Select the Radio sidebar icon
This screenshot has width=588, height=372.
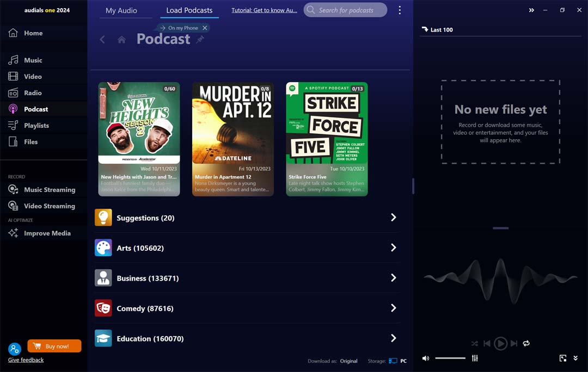click(x=12, y=92)
